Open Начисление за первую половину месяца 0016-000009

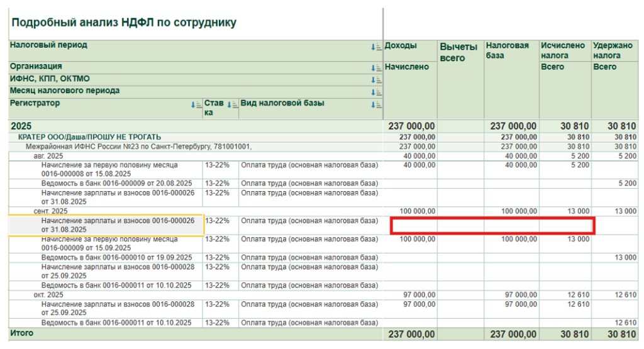point(109,243)
